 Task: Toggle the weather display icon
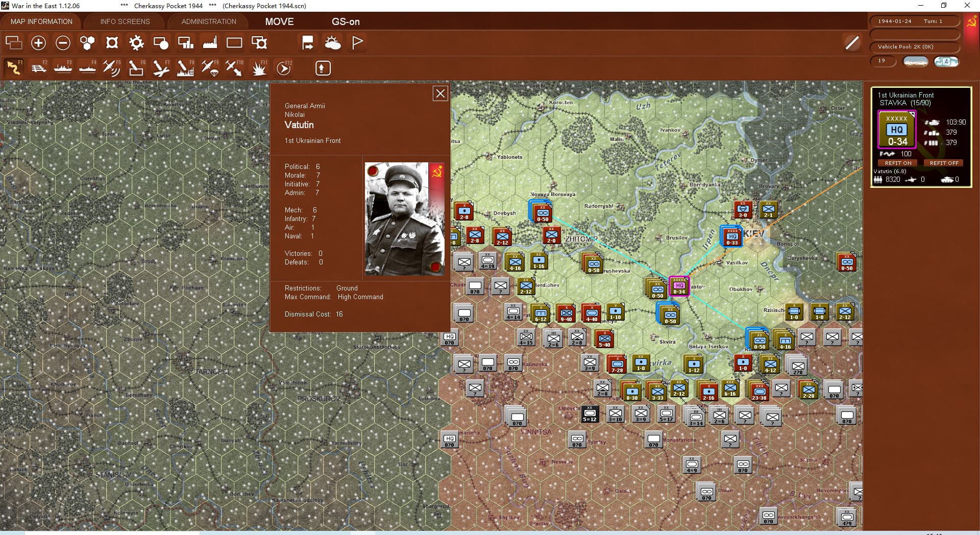tap(333, 42)
